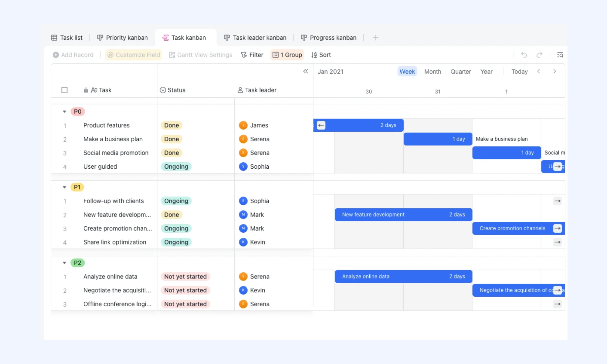Click Not yet started status of Offline conference row
Image resolution: width=607 pixels, height=364 pixels.
185,304
